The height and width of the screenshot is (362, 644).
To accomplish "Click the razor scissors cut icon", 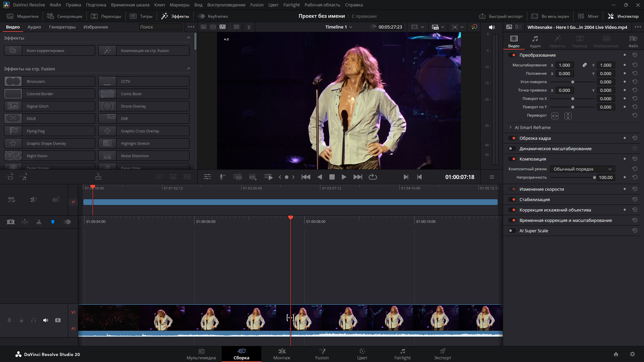I will pos(39,222).
